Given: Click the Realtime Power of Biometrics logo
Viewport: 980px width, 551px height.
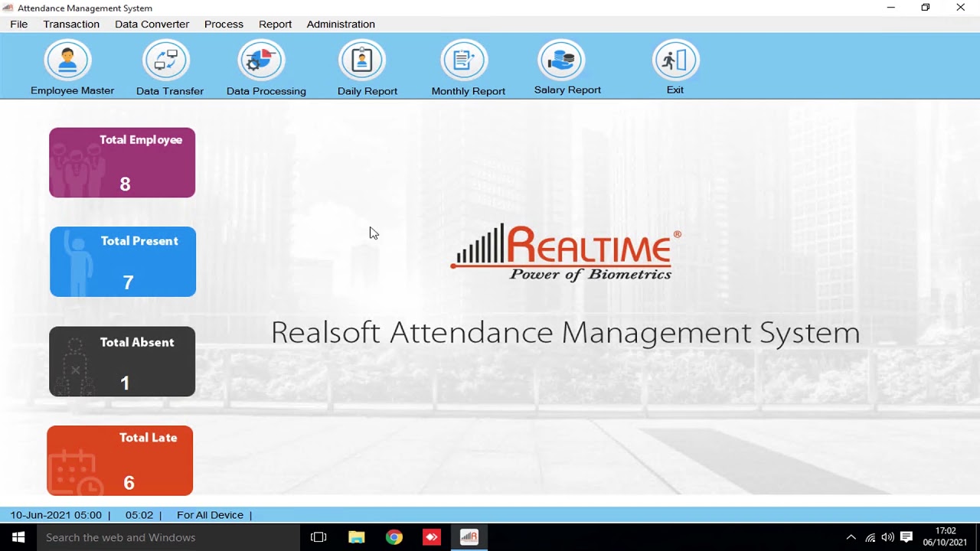Looking at the screenshot, I should [566, 253].
